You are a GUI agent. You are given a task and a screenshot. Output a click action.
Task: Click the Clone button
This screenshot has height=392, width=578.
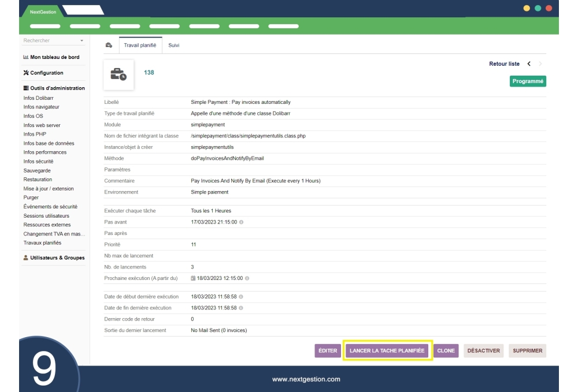click(446, 350)
